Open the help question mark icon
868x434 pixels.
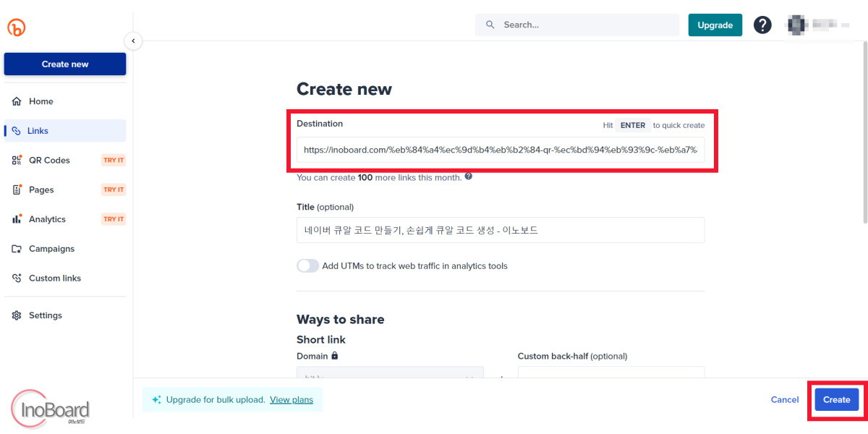pyautogui.click(x=762, y=25)
